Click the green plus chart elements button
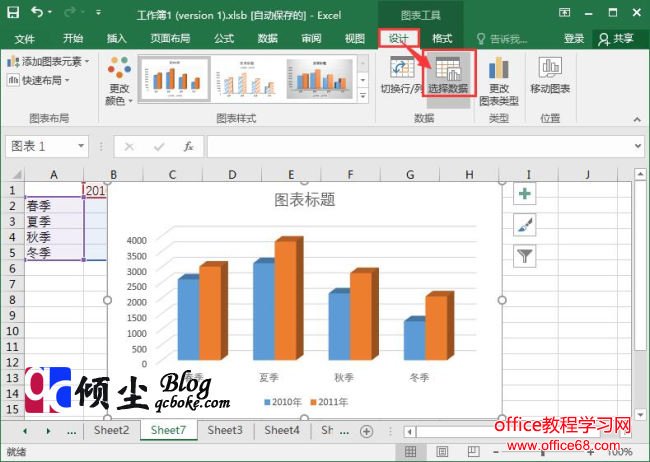 524,194
